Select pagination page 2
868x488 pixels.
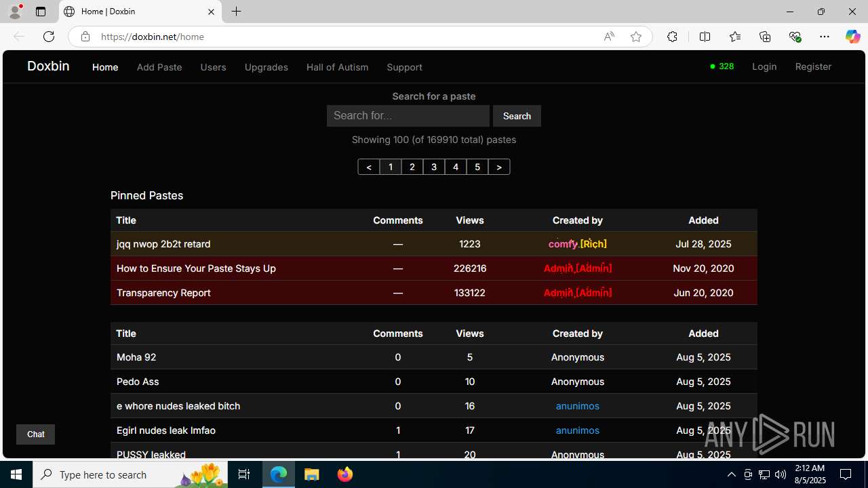(x=412, y=167)
